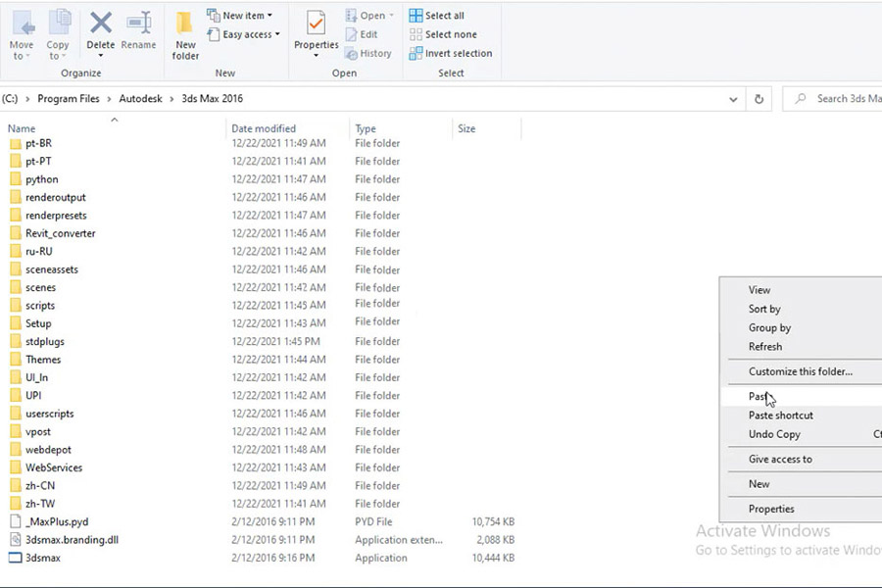Select the scripts folder icon
The height and width of the screenshot is (588, 882).
coord(16,306)
